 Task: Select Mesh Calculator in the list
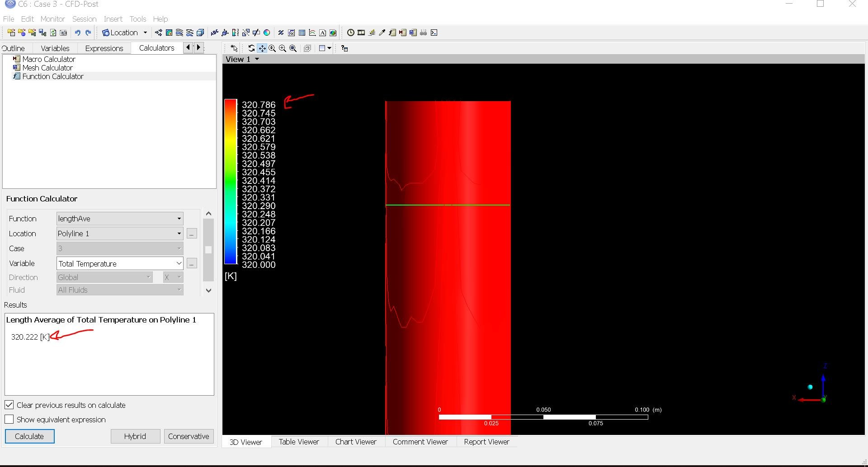click(x=47, y=68)
